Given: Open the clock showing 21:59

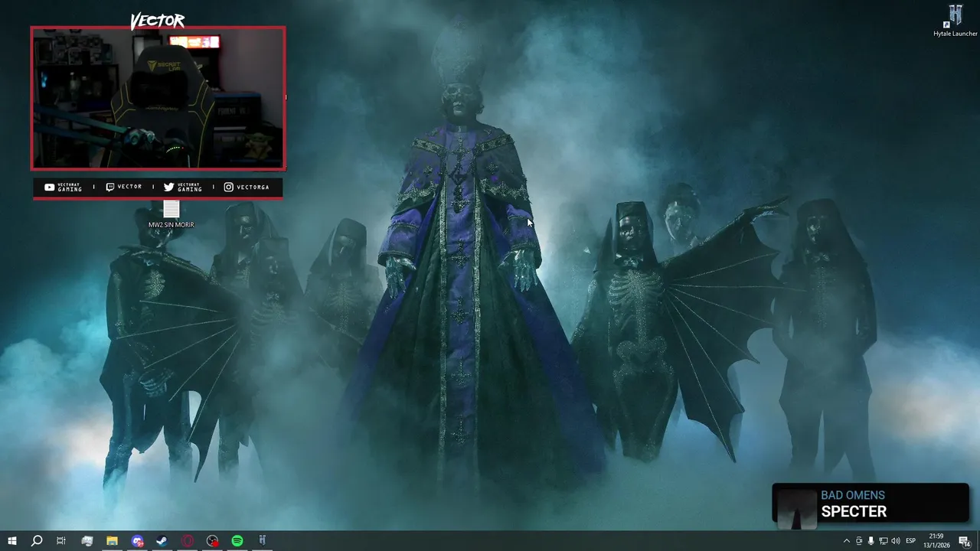Looking at the screenshot, I should point(936,541).
